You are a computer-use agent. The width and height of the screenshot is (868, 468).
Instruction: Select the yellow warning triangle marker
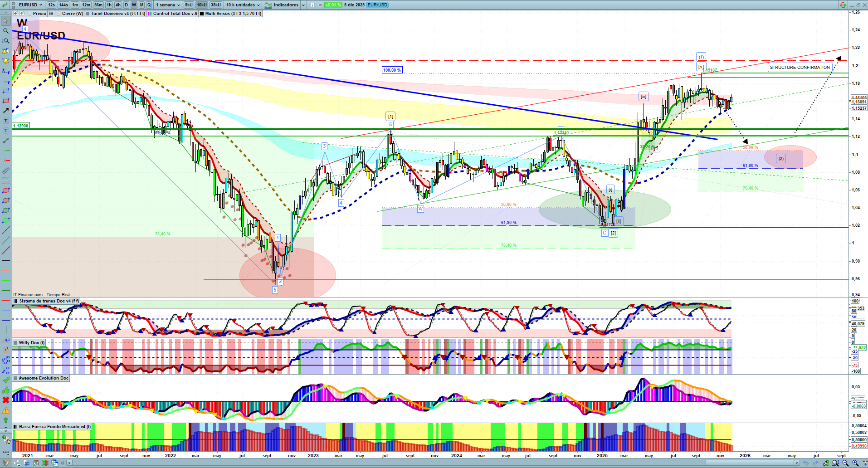click(6, 410)
